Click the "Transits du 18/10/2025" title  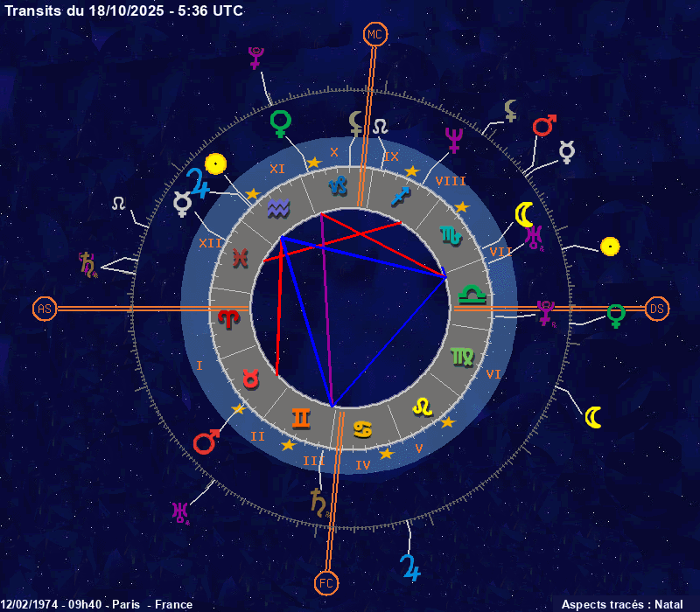[124, 10]
